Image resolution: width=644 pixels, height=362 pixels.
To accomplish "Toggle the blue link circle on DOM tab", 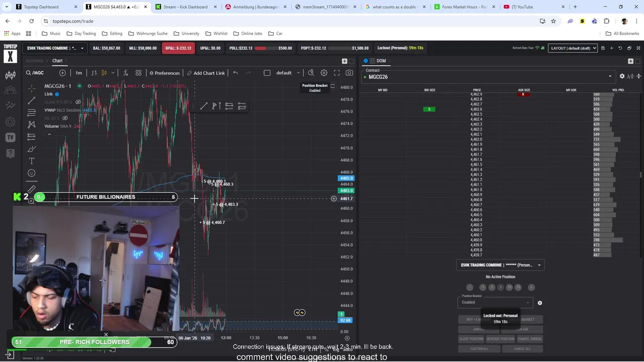I will (x=366, y=61).
